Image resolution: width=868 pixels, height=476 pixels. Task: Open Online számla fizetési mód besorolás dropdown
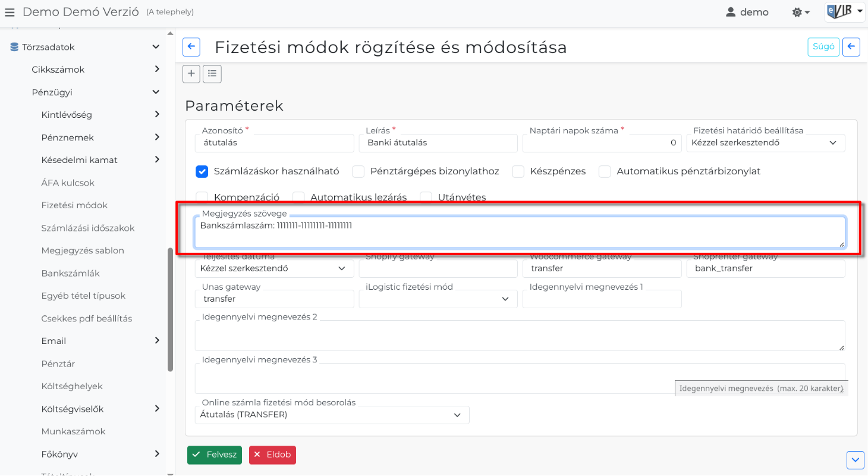(x=332, y=415)
